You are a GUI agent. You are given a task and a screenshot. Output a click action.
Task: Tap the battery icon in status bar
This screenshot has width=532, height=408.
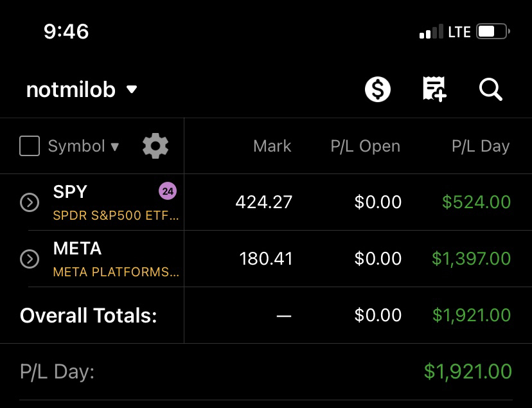point(493,31)
